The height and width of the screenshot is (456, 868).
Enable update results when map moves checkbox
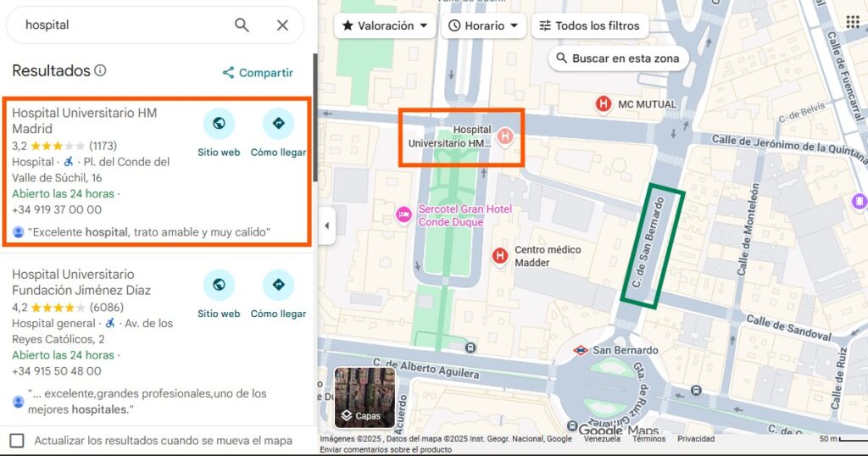(17, 440)
